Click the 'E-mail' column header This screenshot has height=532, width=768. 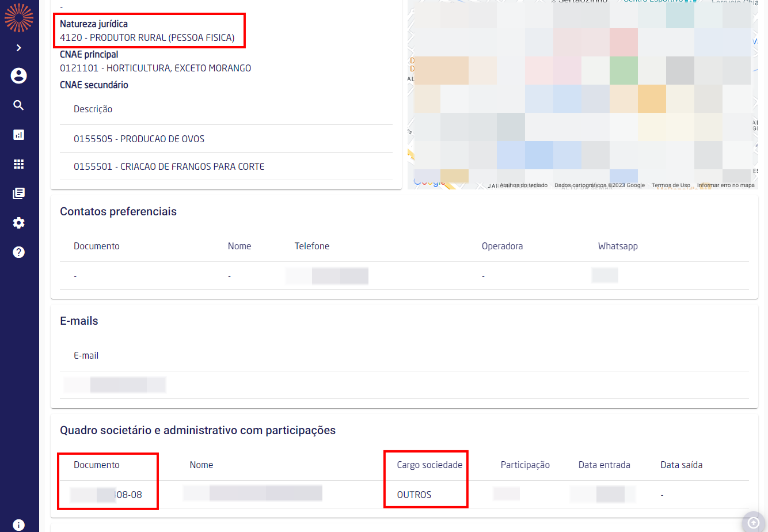[x=86, y=356]
